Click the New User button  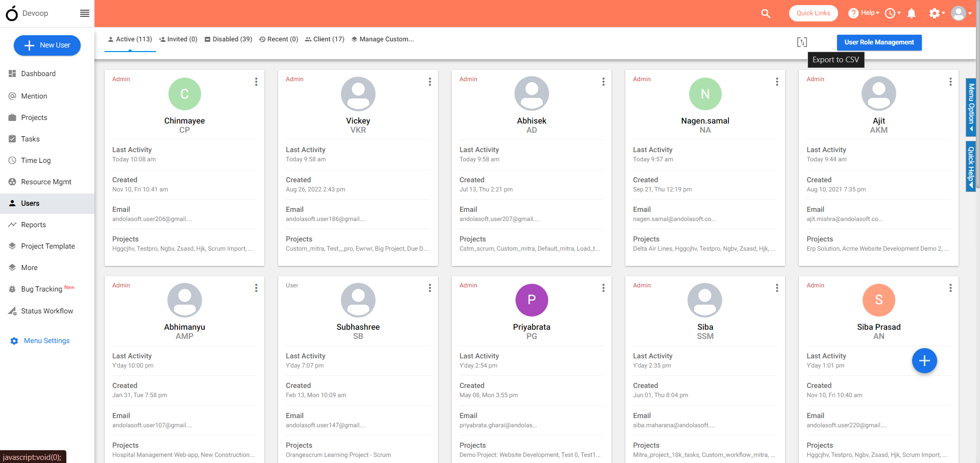pyautogui.click(x=47, y=45)
